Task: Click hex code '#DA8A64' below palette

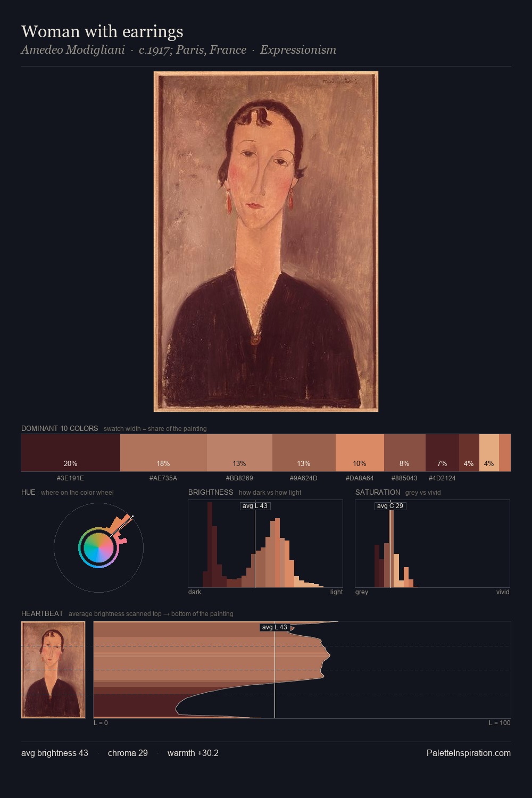Action: (x=360, y=478)
